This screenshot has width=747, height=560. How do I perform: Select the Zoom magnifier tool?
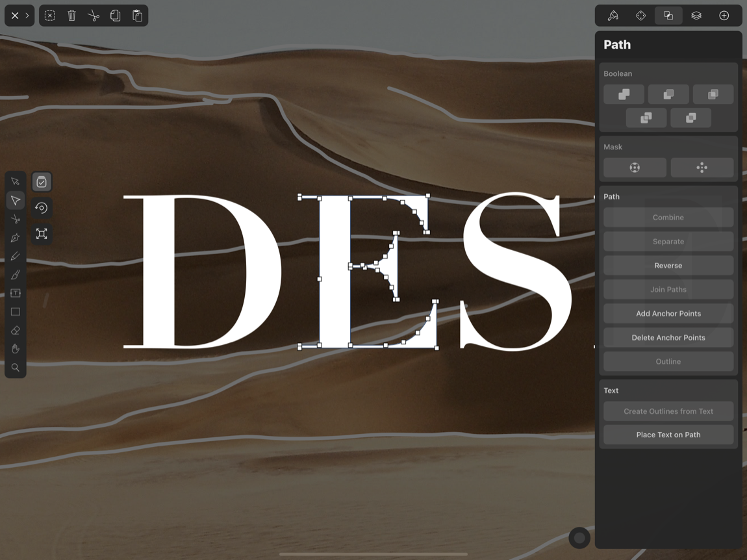tap(15, 368)
